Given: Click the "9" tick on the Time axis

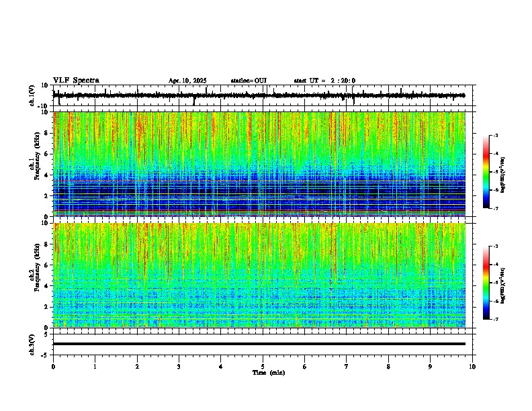Looking at the screenshot, I should pos(430,367).
